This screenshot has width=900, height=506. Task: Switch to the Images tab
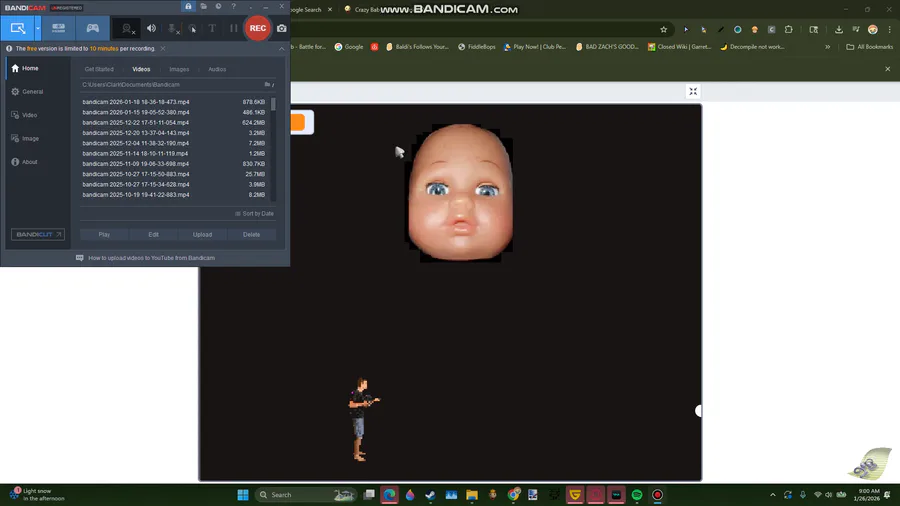tap(179, 69)
